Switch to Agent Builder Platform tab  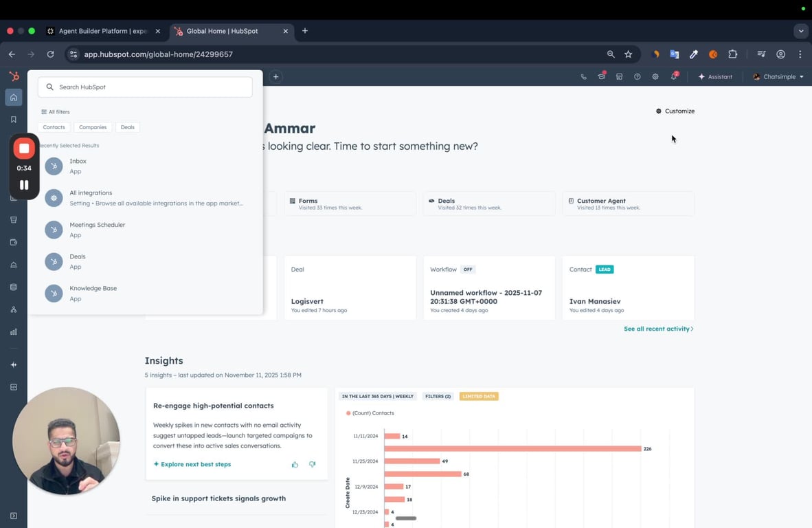[102, 31]
